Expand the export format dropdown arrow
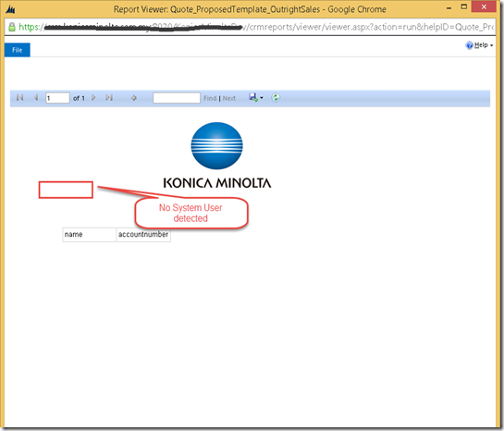 coord(262,98)
